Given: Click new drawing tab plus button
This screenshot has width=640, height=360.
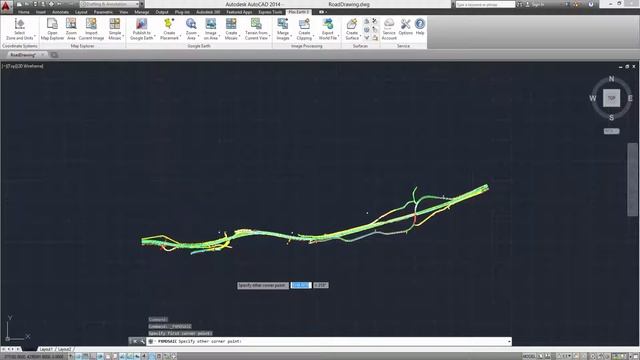Looking at the screenshot, I should point(54,55).
